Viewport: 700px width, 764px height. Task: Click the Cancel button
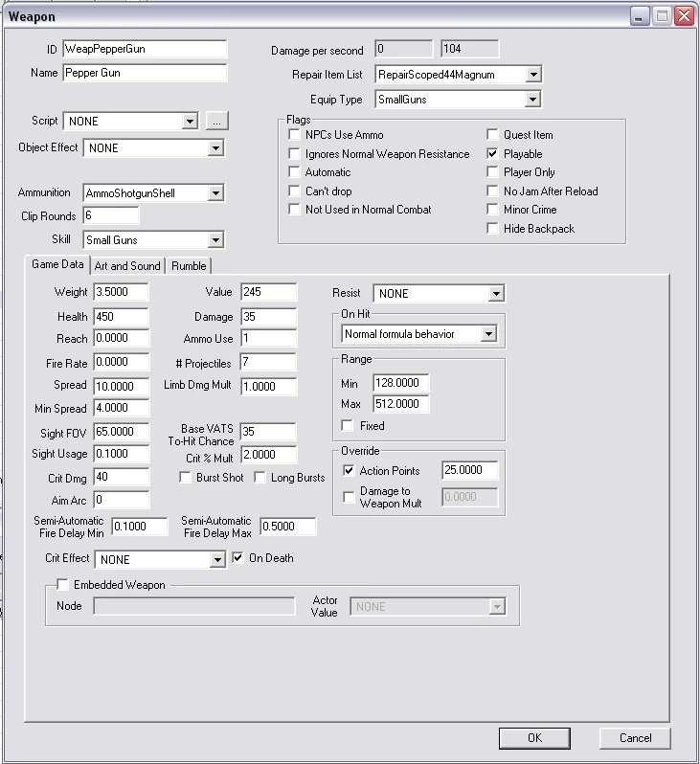[635, 738]
